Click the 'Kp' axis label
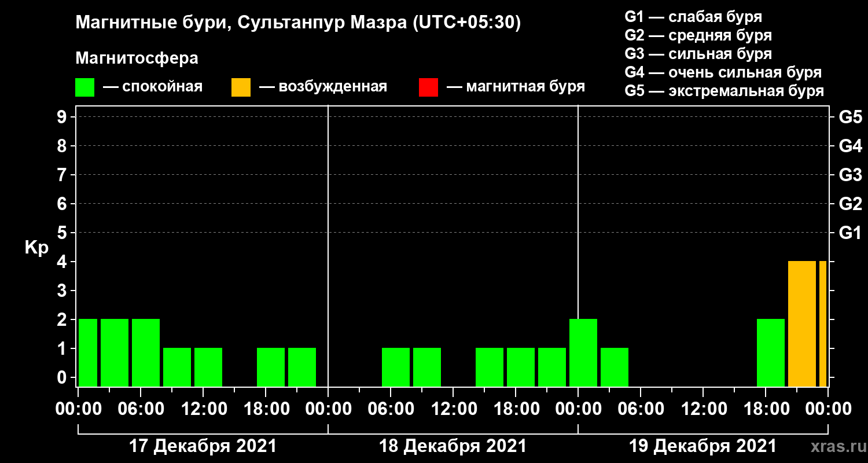The height and width of the screenshot is (463, 868). point(36,247)
